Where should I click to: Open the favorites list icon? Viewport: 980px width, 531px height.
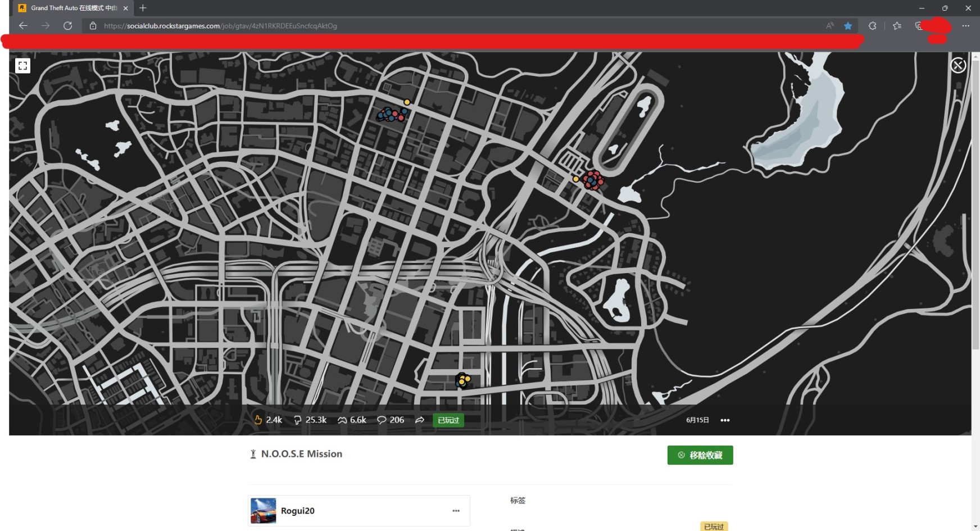click(x=897, y=26)
